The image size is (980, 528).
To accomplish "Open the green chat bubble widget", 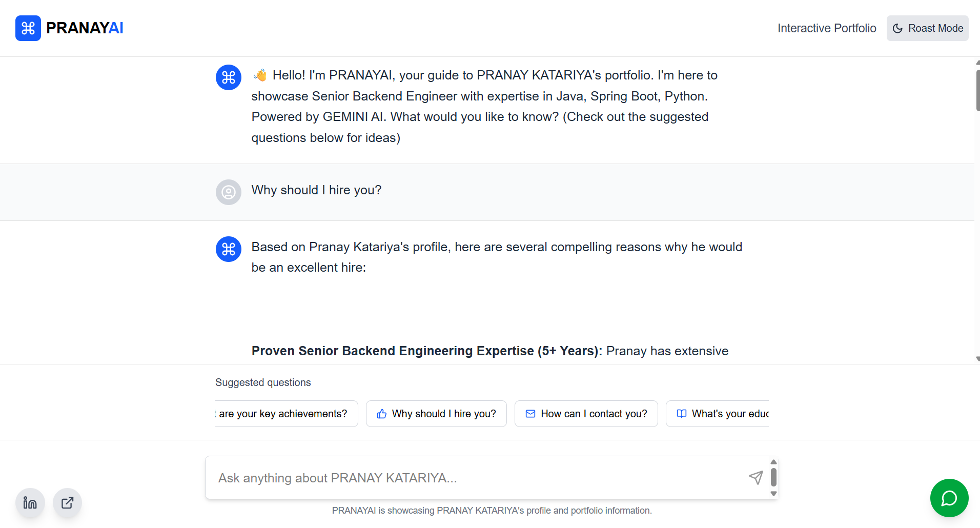I will coord(949,498).
